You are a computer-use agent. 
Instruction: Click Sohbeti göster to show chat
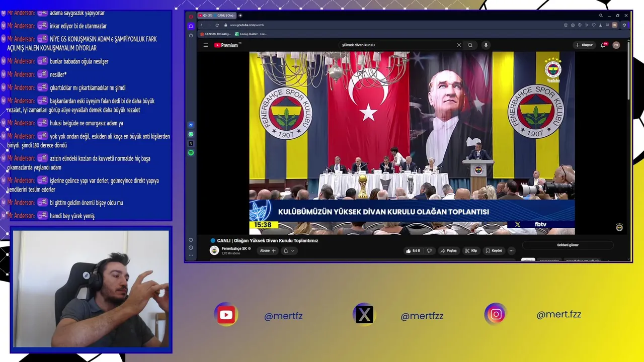[x=568, y=245]
